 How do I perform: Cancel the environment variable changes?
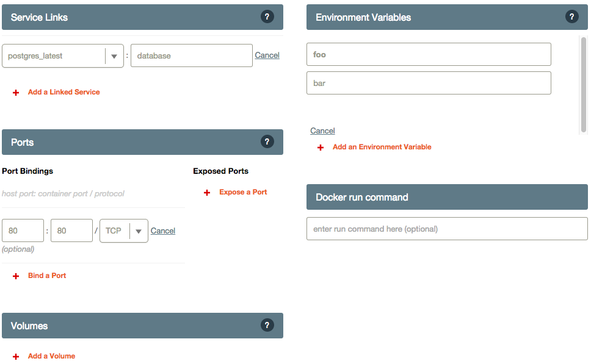[x=322, y=130]
